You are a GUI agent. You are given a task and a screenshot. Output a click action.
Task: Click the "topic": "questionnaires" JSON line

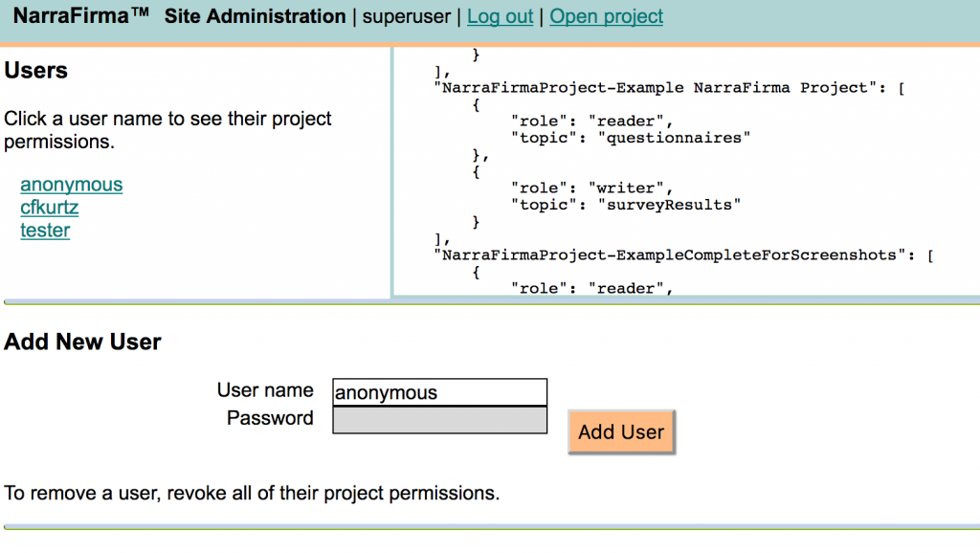(x=631, y=137)
